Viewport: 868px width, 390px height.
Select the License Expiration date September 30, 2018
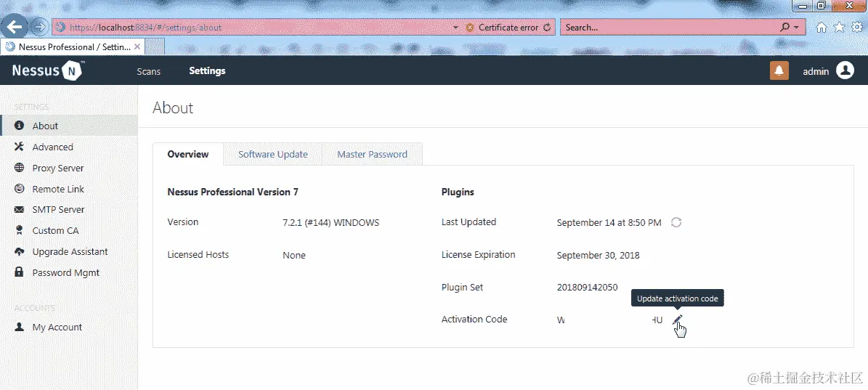click(x=598, y=255)
